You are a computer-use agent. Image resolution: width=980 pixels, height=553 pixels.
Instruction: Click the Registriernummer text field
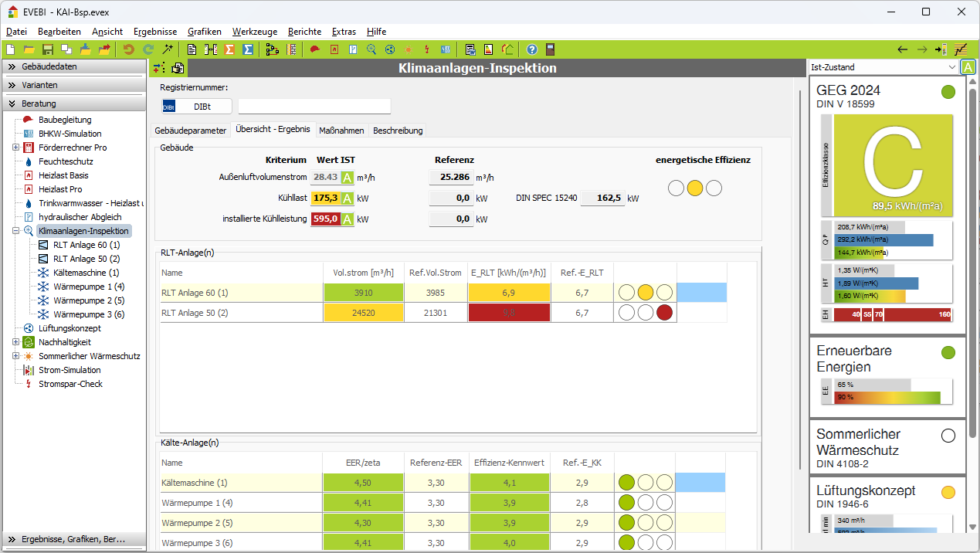(x=314, y=107)
